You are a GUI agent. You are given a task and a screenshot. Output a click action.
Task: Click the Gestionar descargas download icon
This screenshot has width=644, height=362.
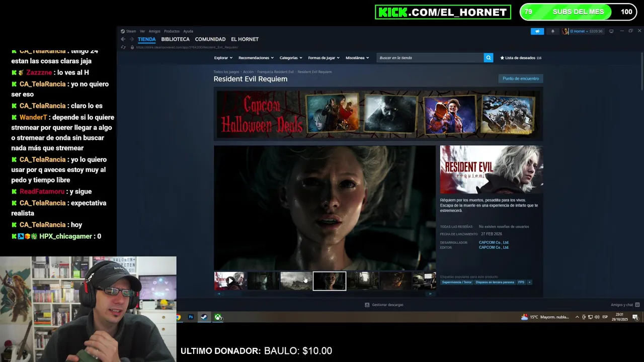tap(367, 305)
